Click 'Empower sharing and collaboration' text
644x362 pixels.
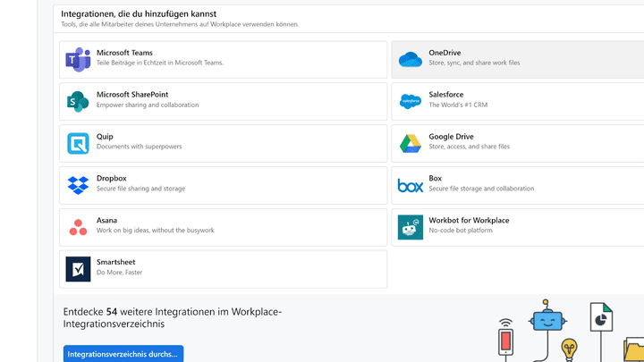[x=148, y=105]
